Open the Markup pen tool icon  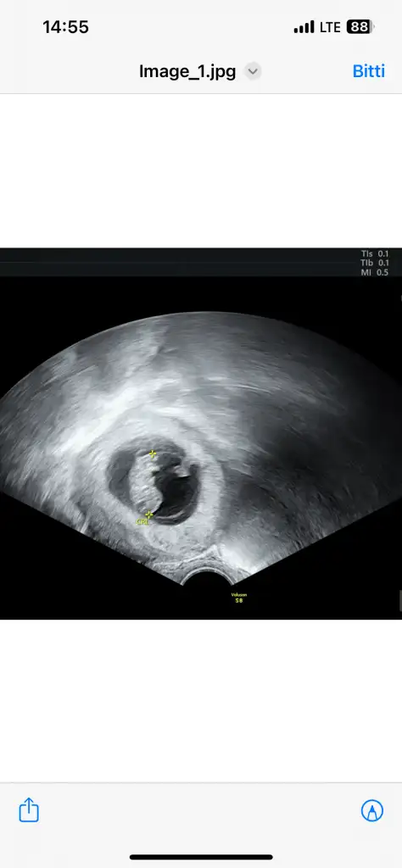(372, 810)
